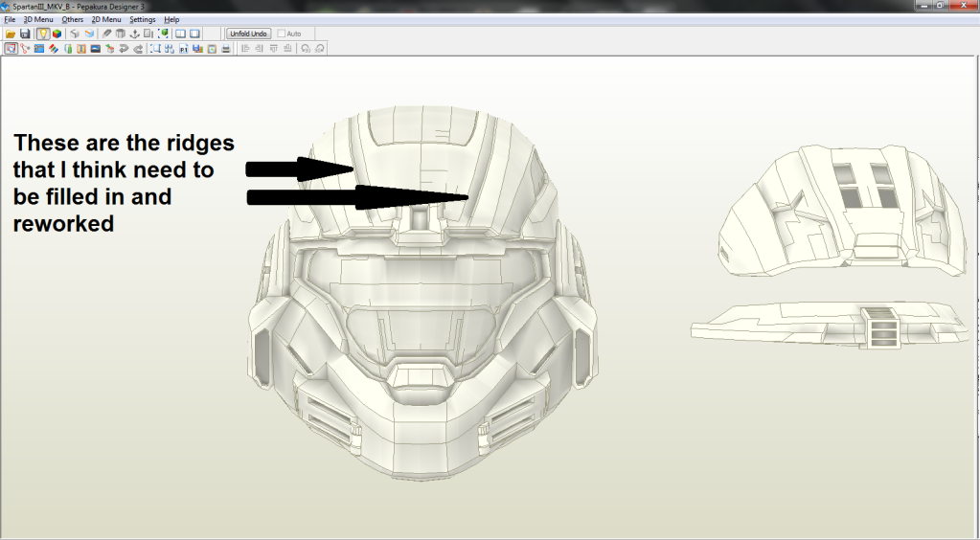Switch to the split two-pane view icon
Viewport: 980px width, 540px height.
tap(181, 34)
